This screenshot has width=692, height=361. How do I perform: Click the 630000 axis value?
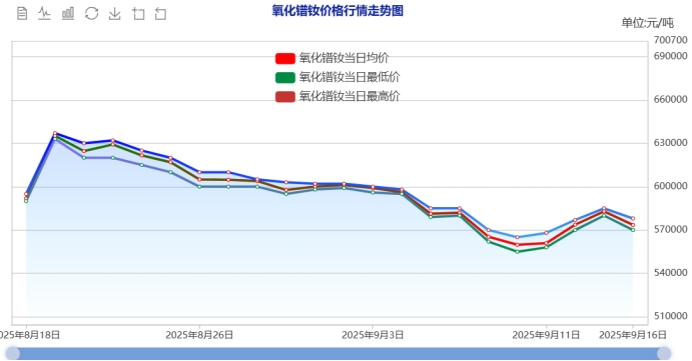tap(670, 143)
